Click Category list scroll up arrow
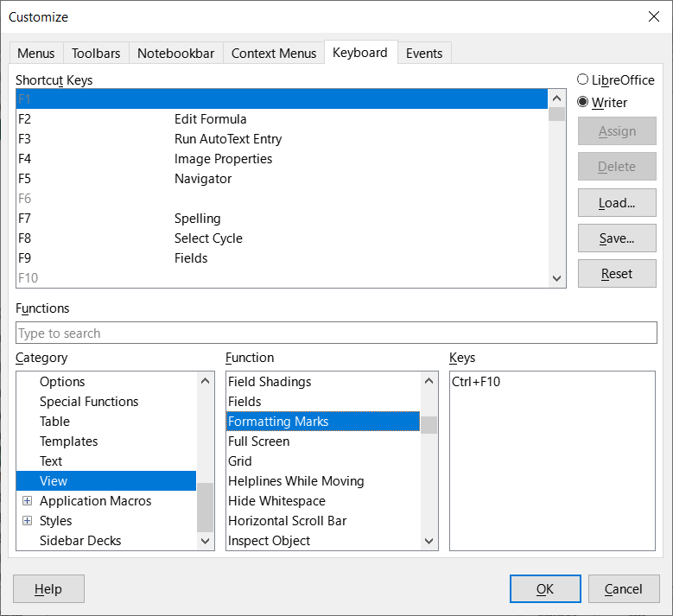 (x=205, y=381)
